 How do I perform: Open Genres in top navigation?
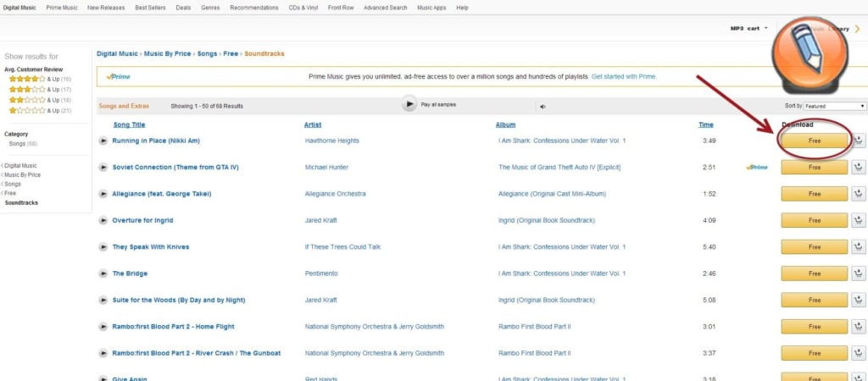(210, 8)
